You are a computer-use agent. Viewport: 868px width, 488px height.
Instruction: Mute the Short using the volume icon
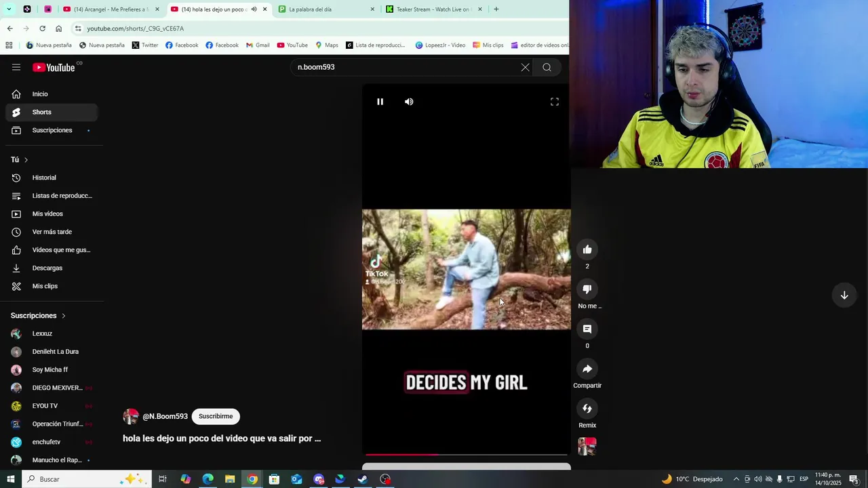click(409, 102)
